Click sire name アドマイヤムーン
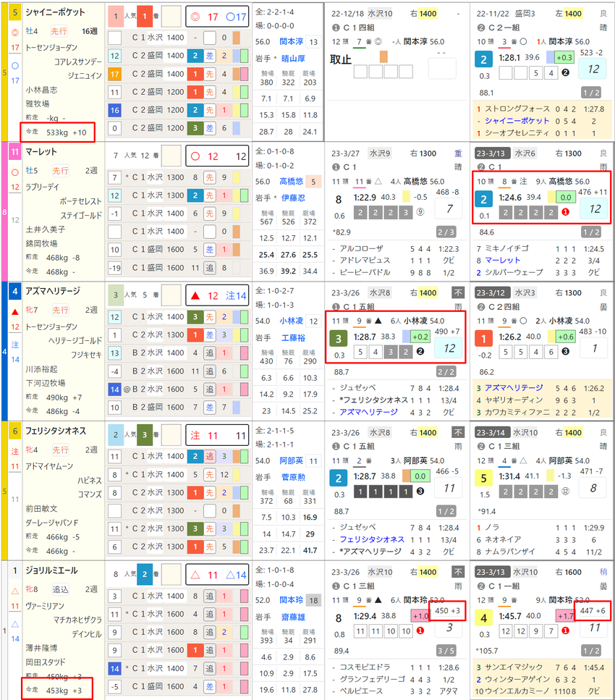This screenshot has width=615, height=700. [49, 466]
